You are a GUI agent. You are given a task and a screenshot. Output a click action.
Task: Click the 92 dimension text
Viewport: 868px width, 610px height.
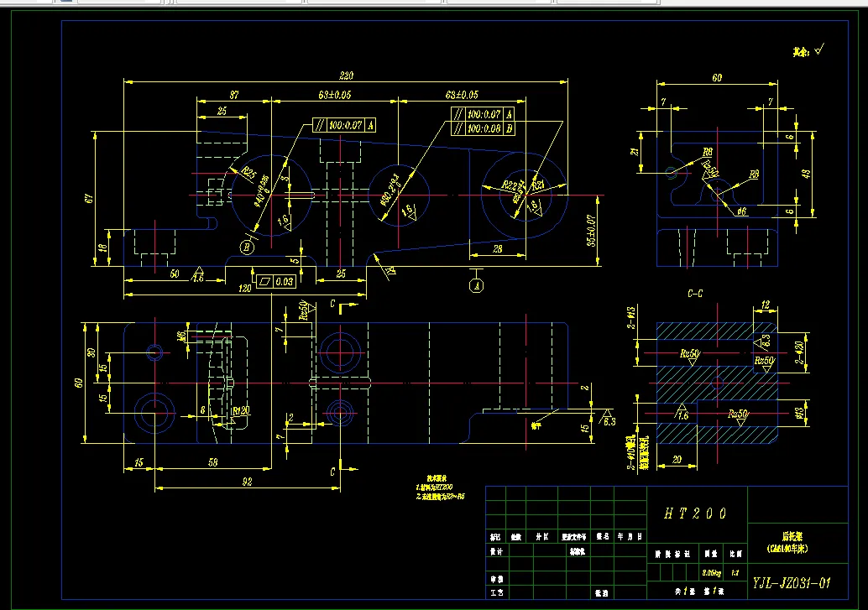247,482
